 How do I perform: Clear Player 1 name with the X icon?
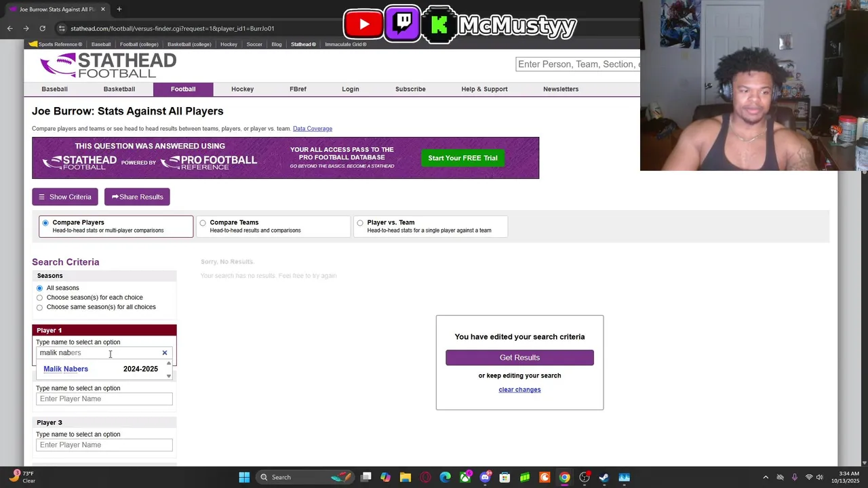[x=164, y=353]
